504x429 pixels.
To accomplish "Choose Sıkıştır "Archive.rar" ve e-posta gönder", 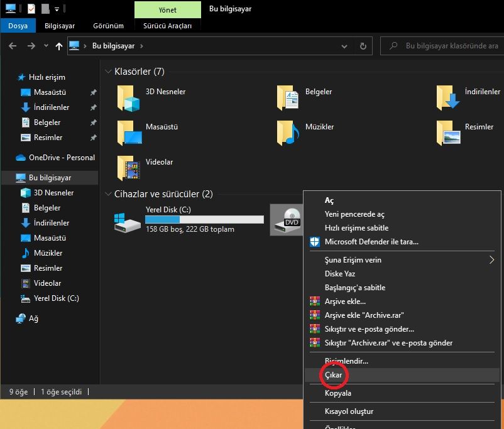I will click(402, 343).
